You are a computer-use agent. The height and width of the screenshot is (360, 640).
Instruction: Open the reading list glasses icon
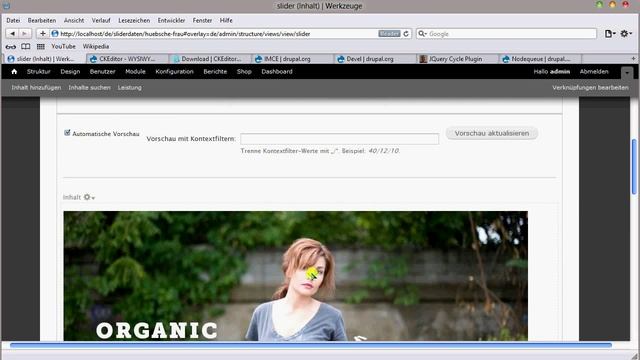(11, 47)
